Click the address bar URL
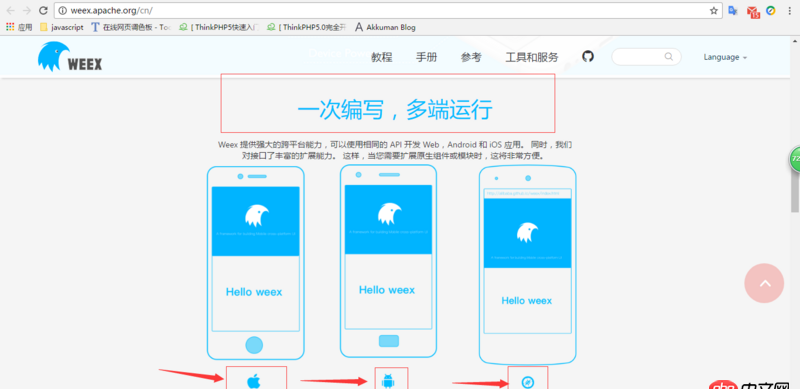Image resolution: width=800 pixels, height=389 pixels. [111, 10]
